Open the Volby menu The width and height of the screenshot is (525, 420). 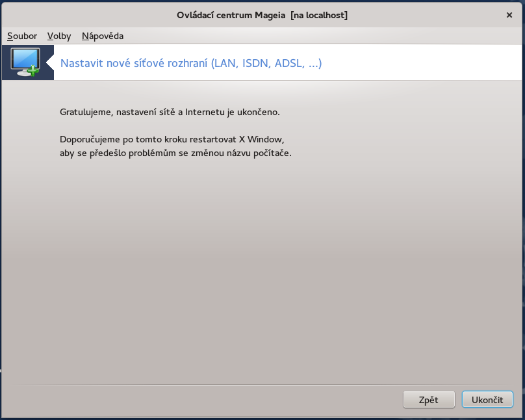pos(59,36)
